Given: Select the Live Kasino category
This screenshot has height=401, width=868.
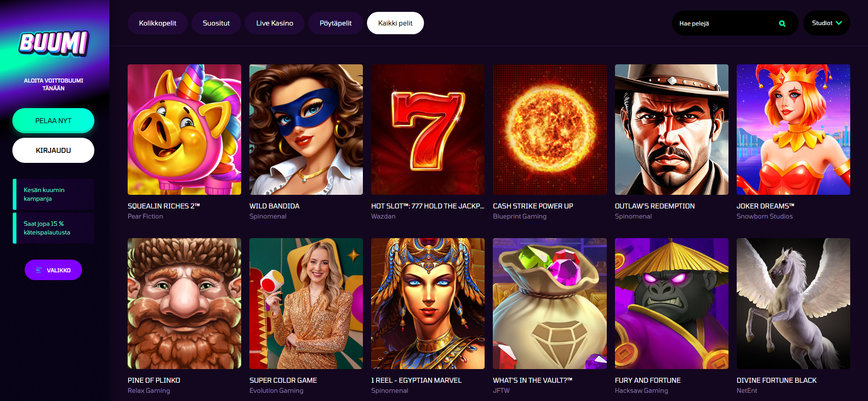Looking at the screenshot, I should click(x=274, y=23).
